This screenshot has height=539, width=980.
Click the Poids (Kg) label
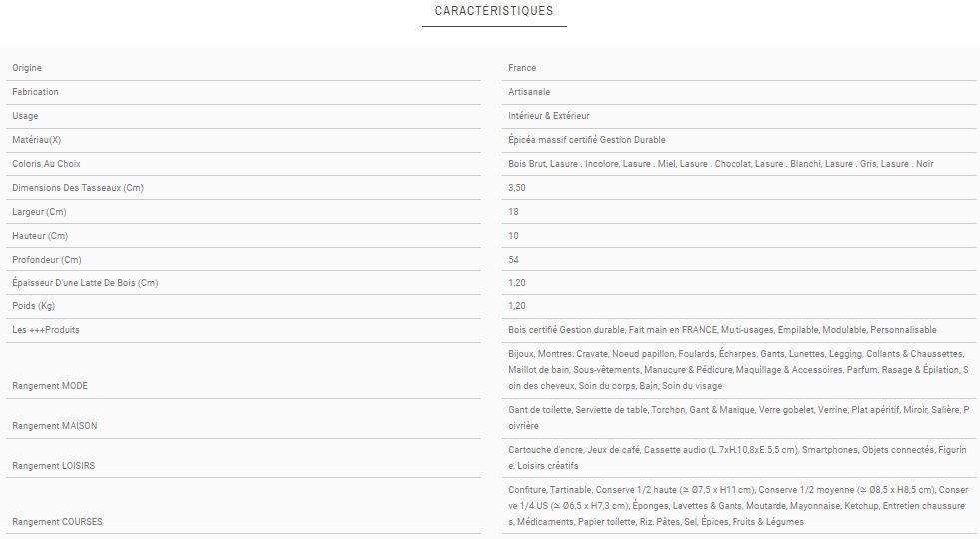[33, 306]
